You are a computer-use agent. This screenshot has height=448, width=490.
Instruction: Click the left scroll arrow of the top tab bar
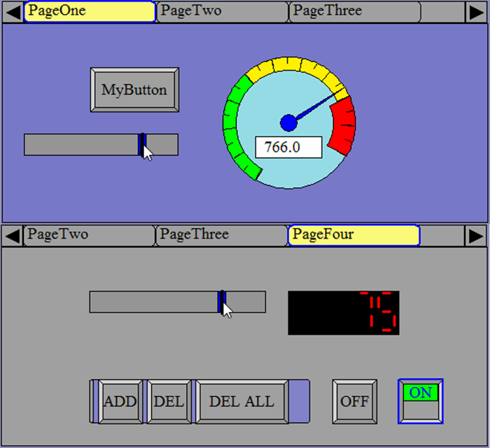pyautogui.click(x=13, y=13)
